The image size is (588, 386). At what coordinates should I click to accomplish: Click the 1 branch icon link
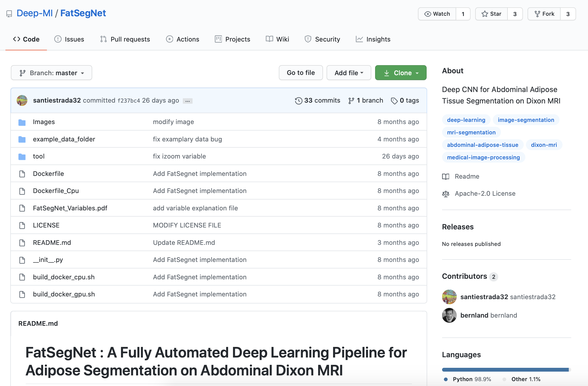pyautogui.click(x=351, y=101)
